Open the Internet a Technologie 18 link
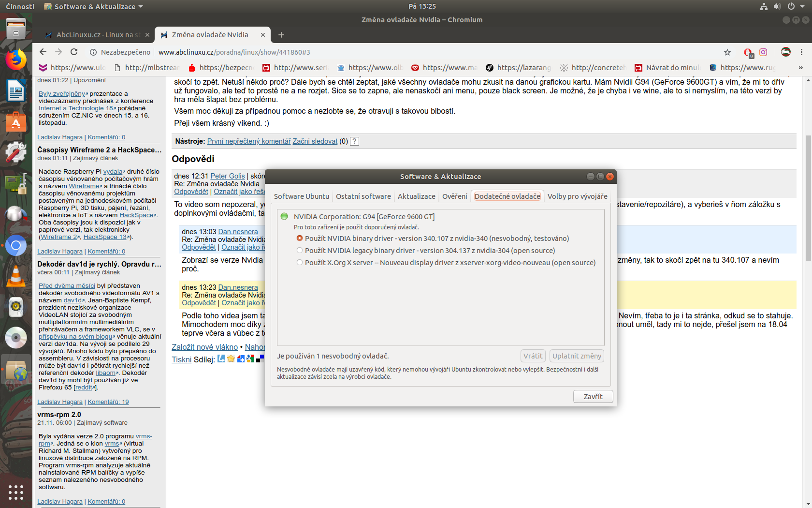 [76, 108]
